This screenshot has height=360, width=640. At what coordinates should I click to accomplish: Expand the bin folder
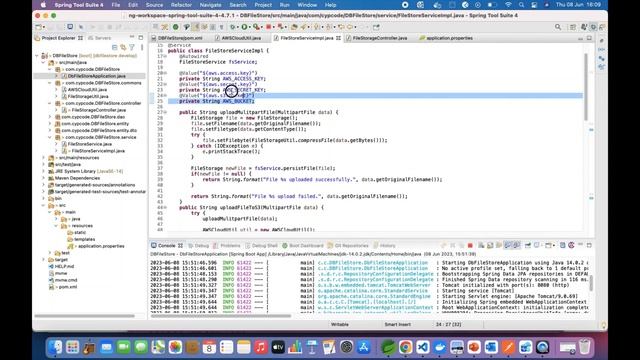pyautogui.click(x=44, y=198)
